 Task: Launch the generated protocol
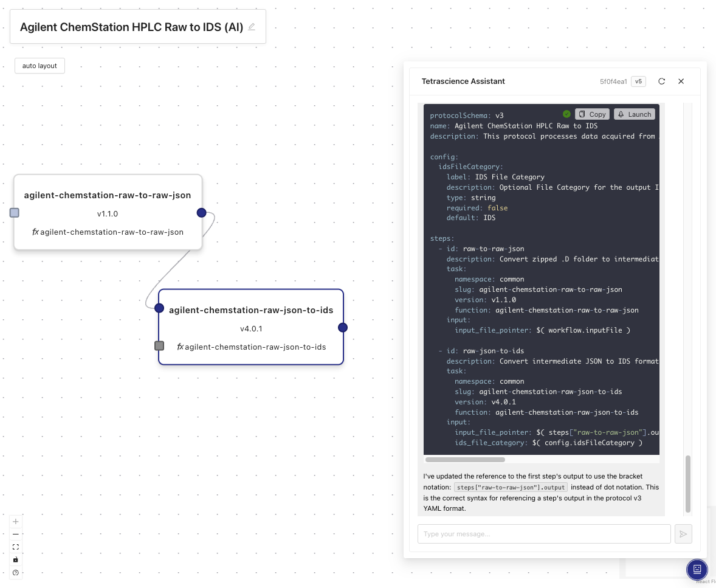pos(635,114)
